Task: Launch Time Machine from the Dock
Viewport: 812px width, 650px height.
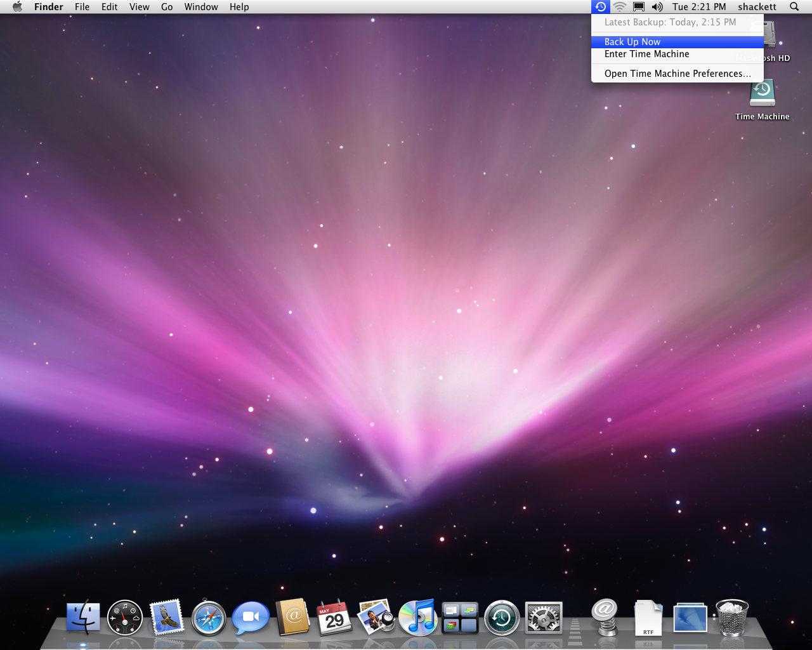Action: click(502, 618)
